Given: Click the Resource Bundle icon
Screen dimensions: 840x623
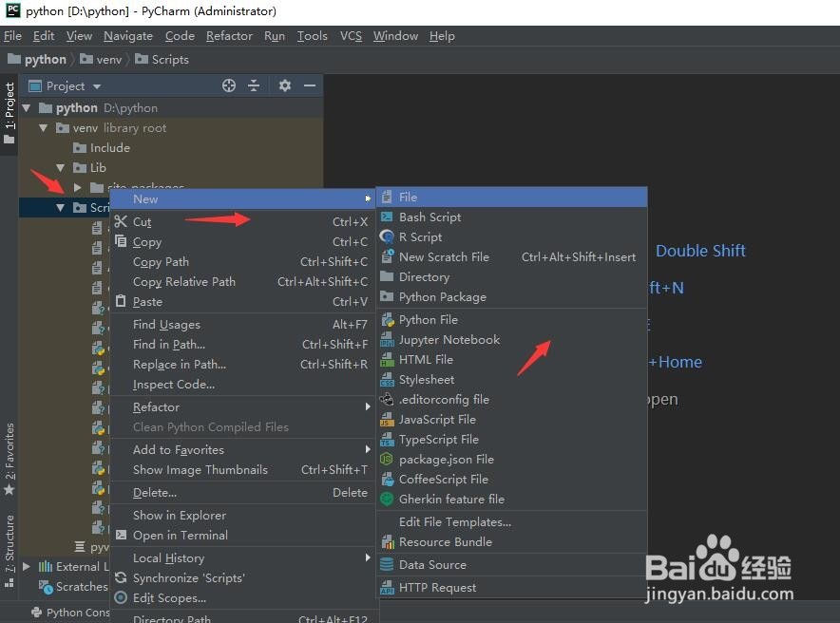Looking at the screenshot, I should point(388,541).
